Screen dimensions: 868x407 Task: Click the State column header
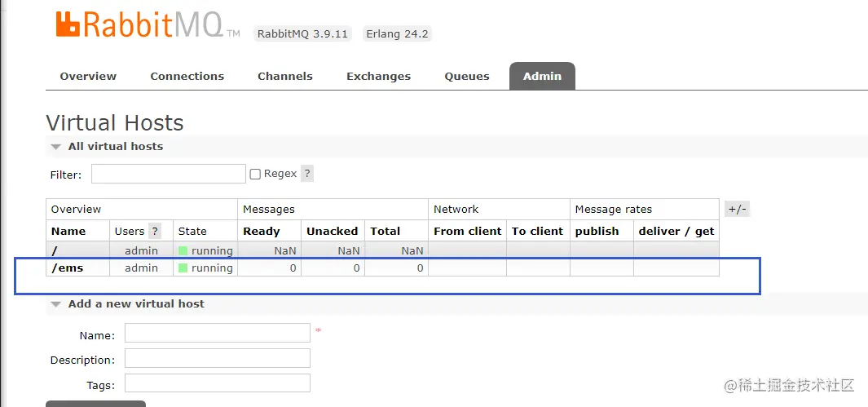(x=192, y=232)
